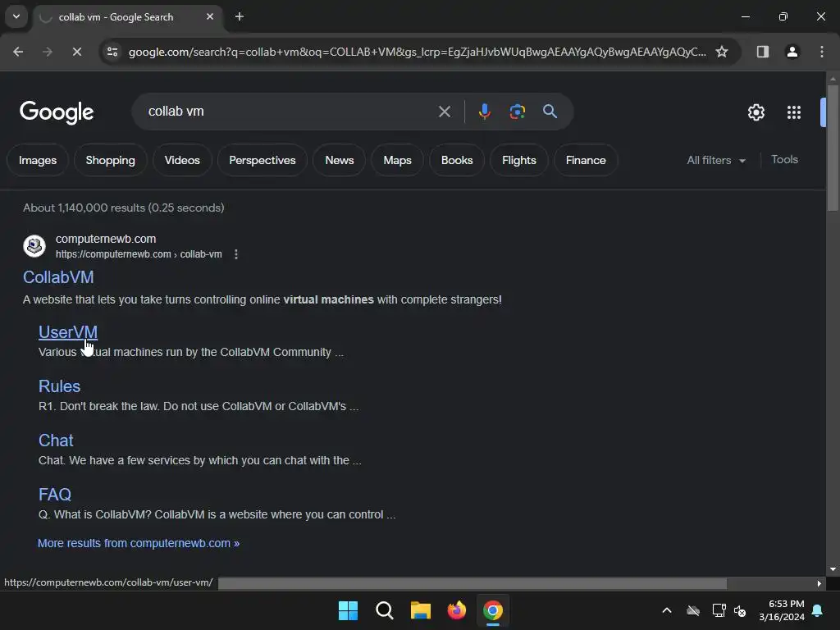View site information icon in address bar
Image resolution: width=840 pixels, height=630 pixels.
(x=112, y=52)
